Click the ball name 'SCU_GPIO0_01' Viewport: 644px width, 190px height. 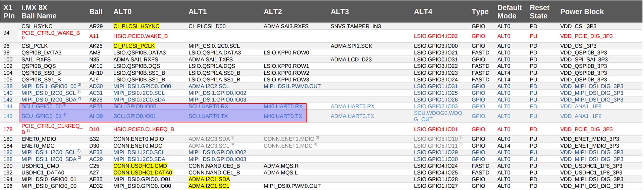[42, 116]
